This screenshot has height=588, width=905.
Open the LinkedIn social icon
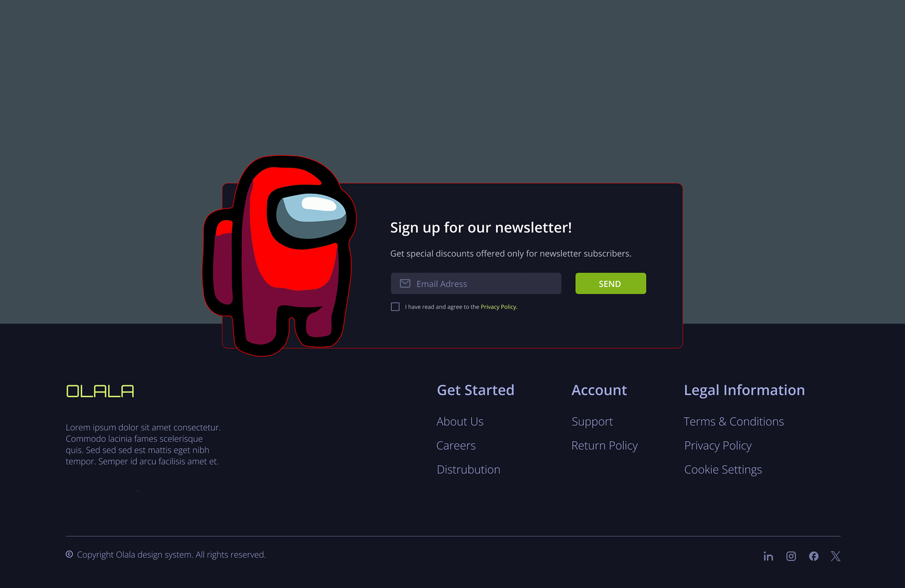768,556
